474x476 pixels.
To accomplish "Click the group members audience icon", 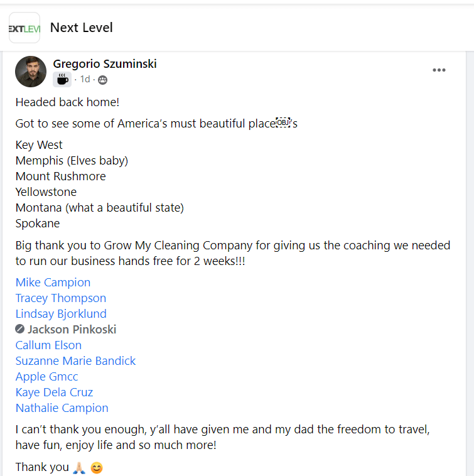I will pos(102,80).
